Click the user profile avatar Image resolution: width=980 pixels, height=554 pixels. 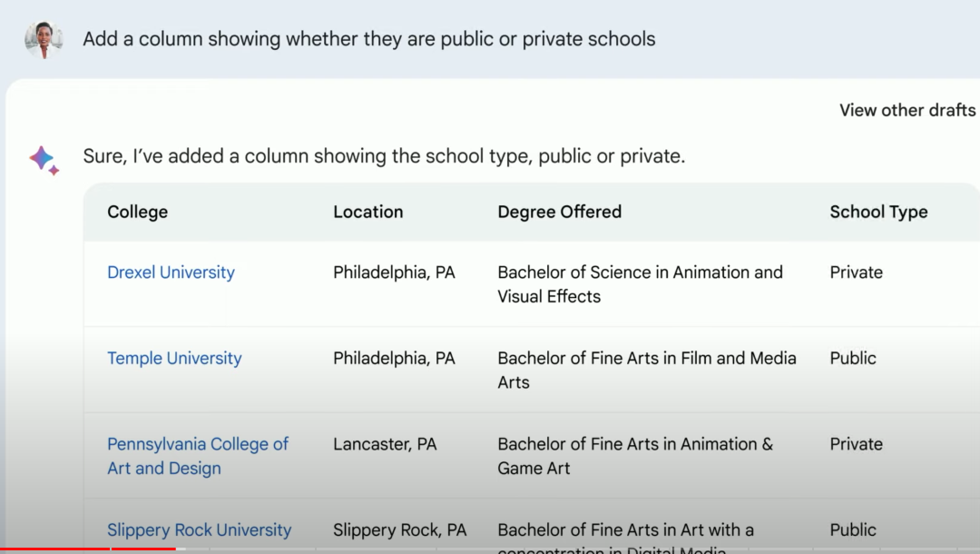tap(44, 39)
